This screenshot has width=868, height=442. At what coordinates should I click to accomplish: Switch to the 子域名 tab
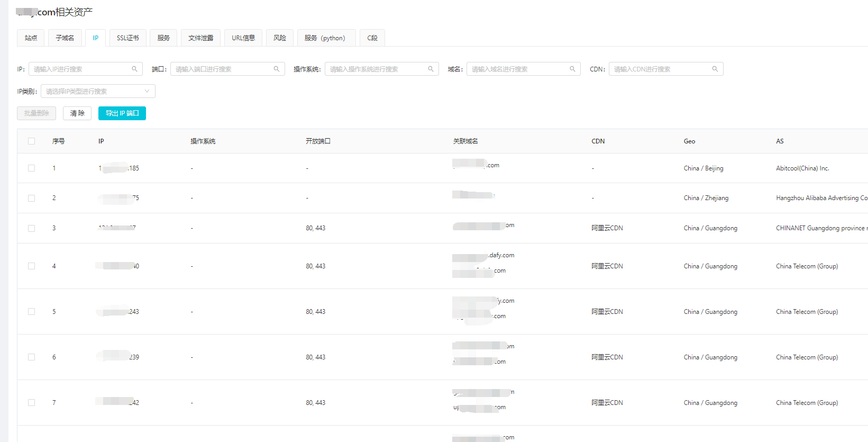click(x=65, y=38)
